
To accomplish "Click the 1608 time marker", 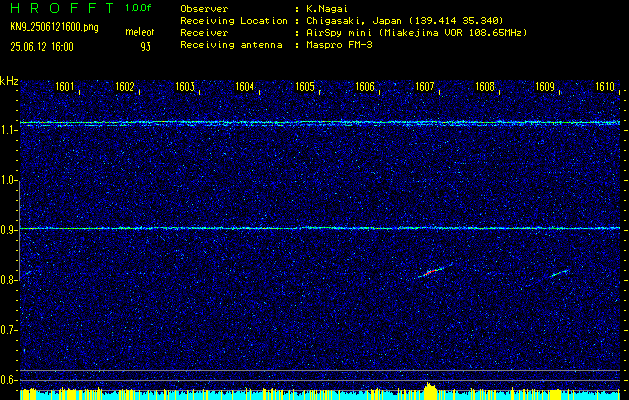I will click(x=485, y=86).
